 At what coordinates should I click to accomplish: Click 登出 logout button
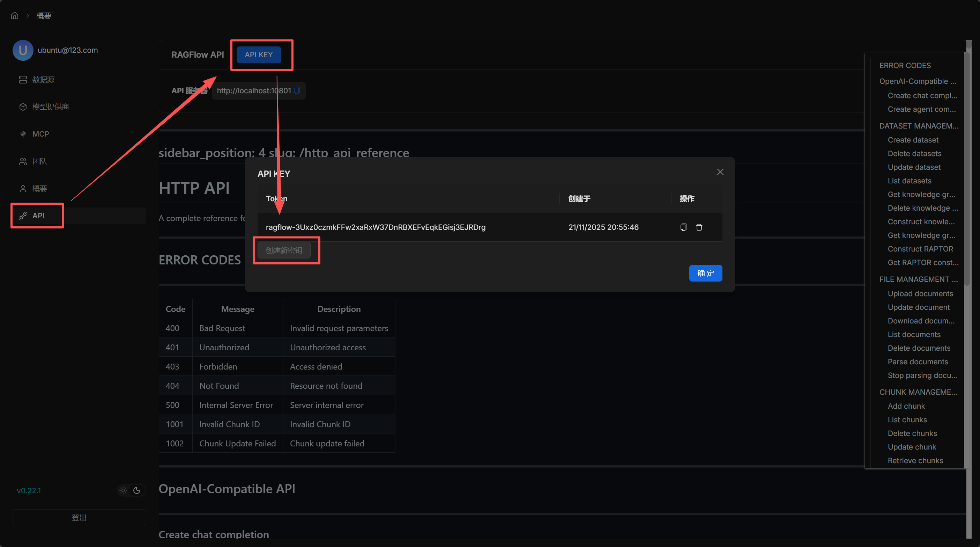pos(79,517)
